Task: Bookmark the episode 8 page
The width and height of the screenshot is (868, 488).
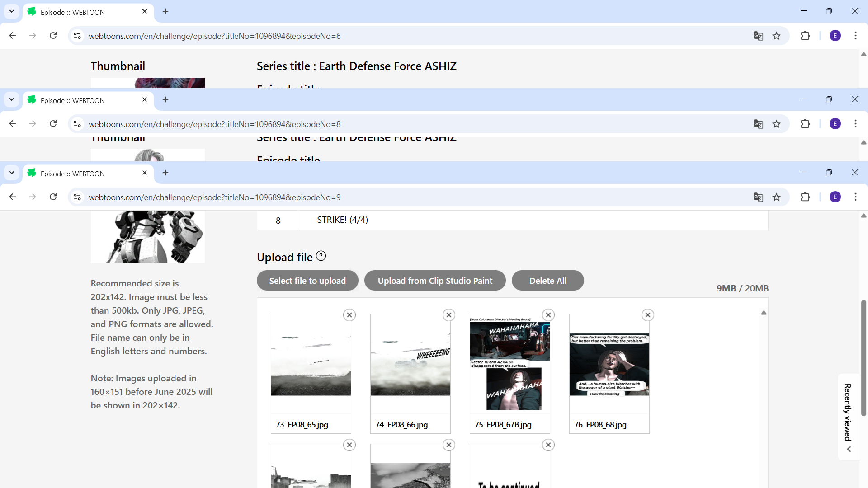Action: [777, 124]
